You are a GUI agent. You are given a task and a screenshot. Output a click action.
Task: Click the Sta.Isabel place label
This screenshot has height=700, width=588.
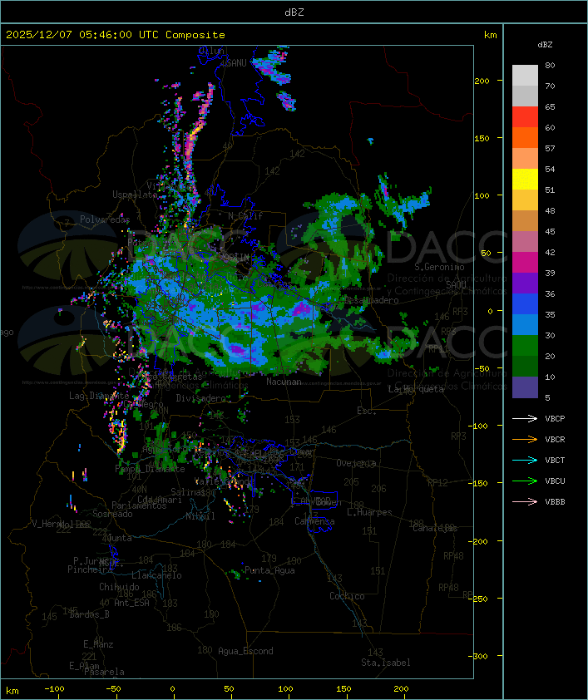coord(386,663)
